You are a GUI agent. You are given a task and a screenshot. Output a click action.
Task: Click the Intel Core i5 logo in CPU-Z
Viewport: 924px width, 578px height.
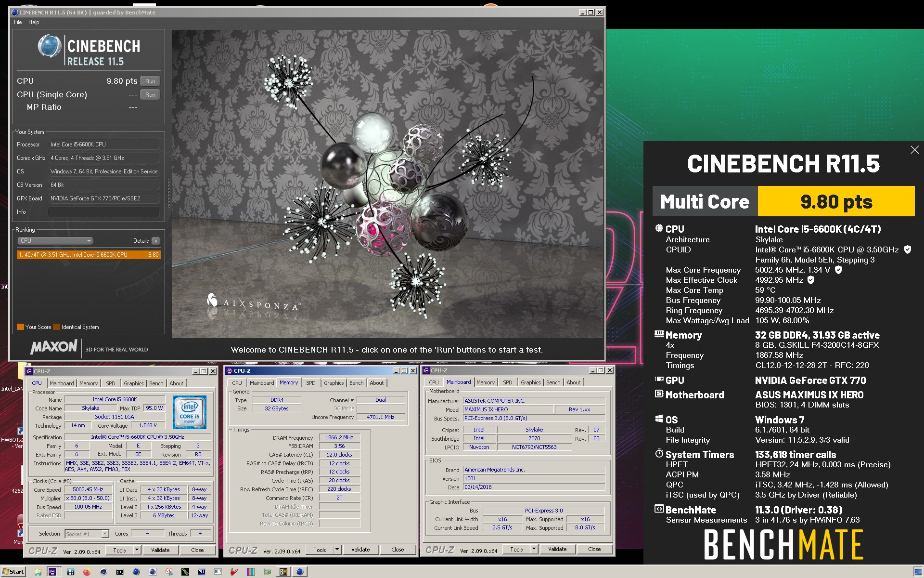pyautogui.click(x=190, y=412)
